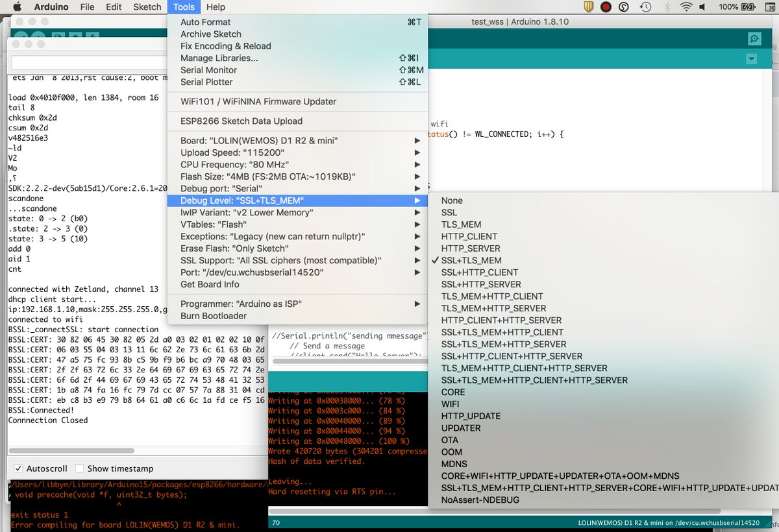Select the OTA debug level
The width and height of the screenshot is (779, 532).
(x=604, y=440)
